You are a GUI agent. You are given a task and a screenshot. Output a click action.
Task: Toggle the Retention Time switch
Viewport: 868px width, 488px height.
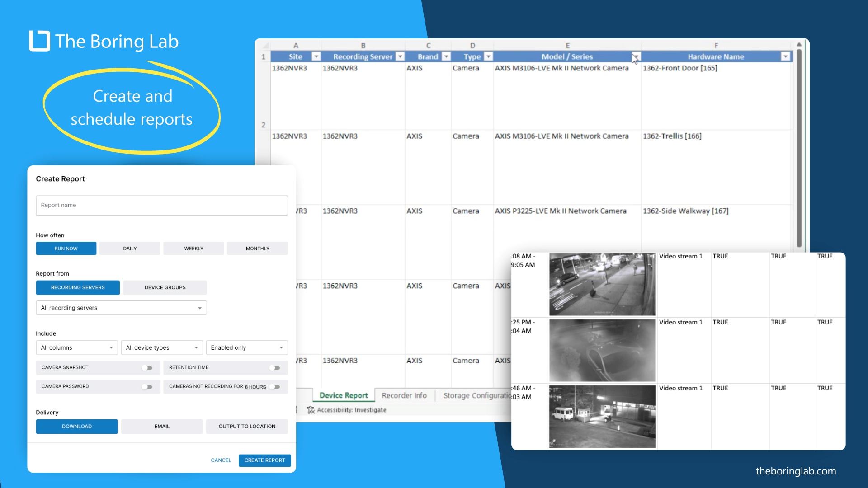tap(275, 368)
